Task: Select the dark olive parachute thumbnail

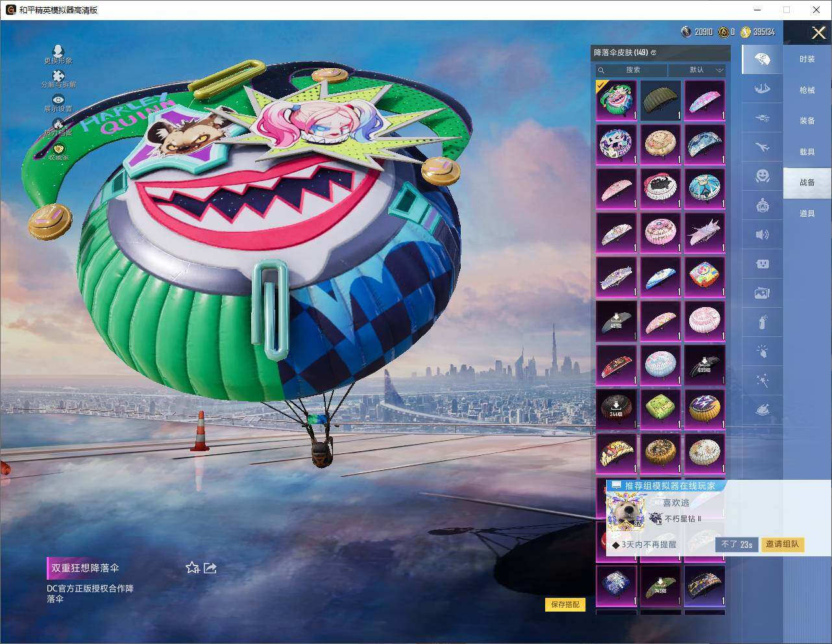Action: 660,100
